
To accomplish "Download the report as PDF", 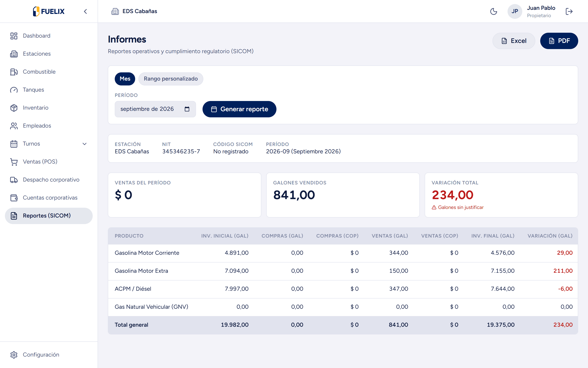I will click(x=559, y=41).
